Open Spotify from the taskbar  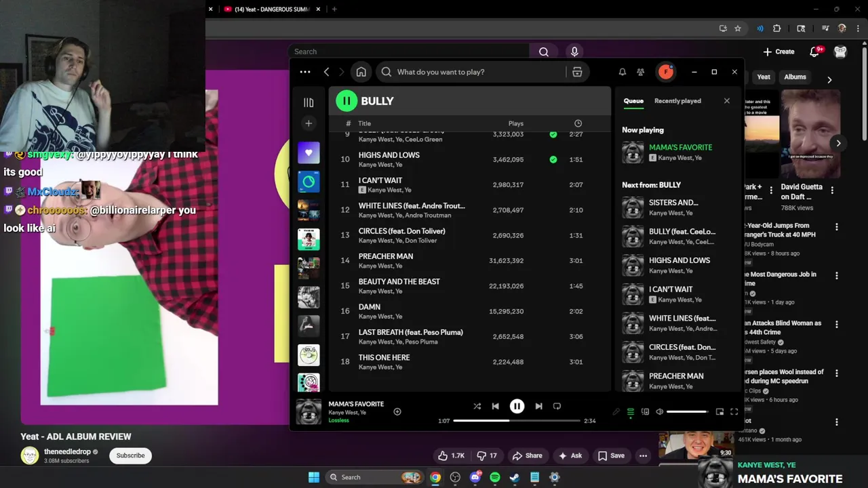pyautogui.click(x=495, y=477)
